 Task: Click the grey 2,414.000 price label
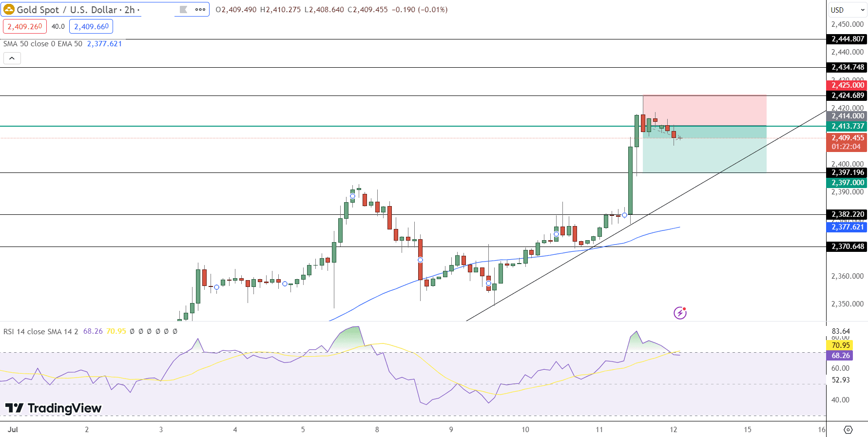tap(848, 116)
